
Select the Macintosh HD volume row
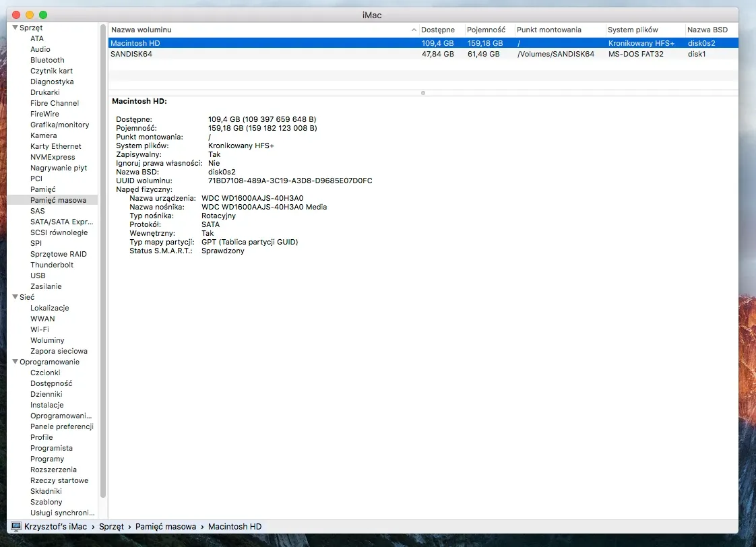(x=423, y=43)
